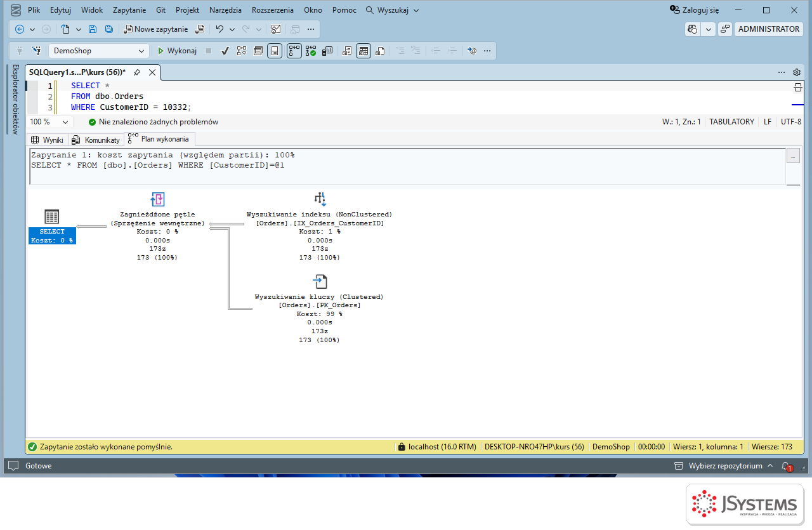
Task: Click the ADMINISTRATOR button
Action: coord(769,29)
